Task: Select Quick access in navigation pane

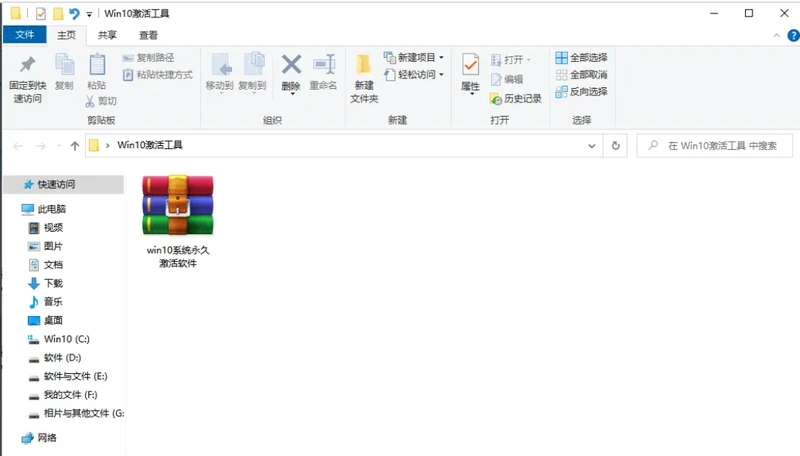Action: pyautogui.click(x=63, y=184)
